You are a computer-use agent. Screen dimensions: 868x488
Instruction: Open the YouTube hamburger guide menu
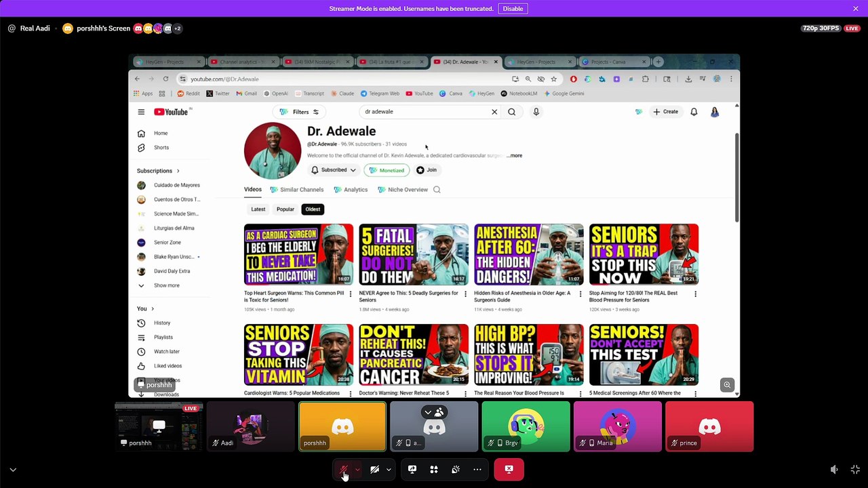(x=141, y=112)
